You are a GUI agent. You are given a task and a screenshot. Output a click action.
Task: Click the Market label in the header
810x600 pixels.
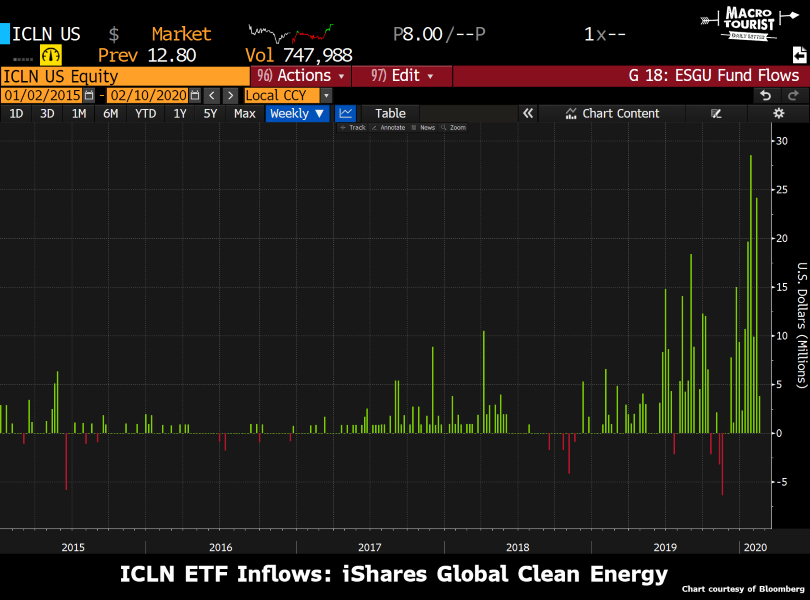pyautogui.click(x=181, y=34)
